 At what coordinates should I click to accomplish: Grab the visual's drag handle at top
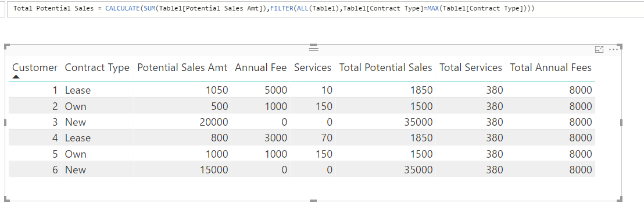coord(313,49)
